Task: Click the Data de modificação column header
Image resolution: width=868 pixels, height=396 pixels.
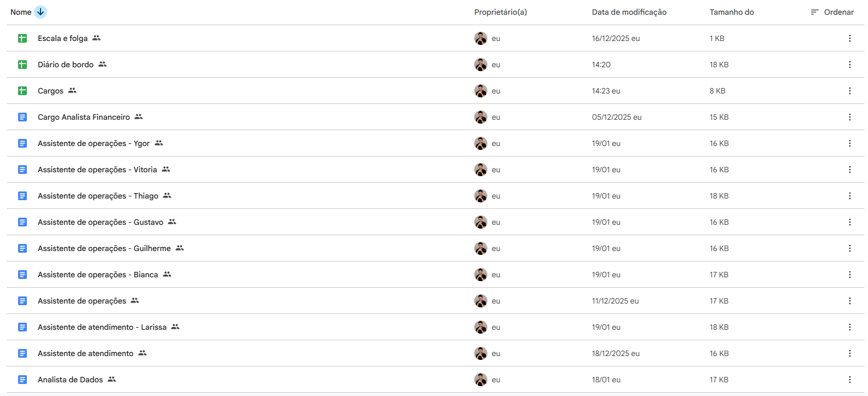Action: (x=629, y=12)
